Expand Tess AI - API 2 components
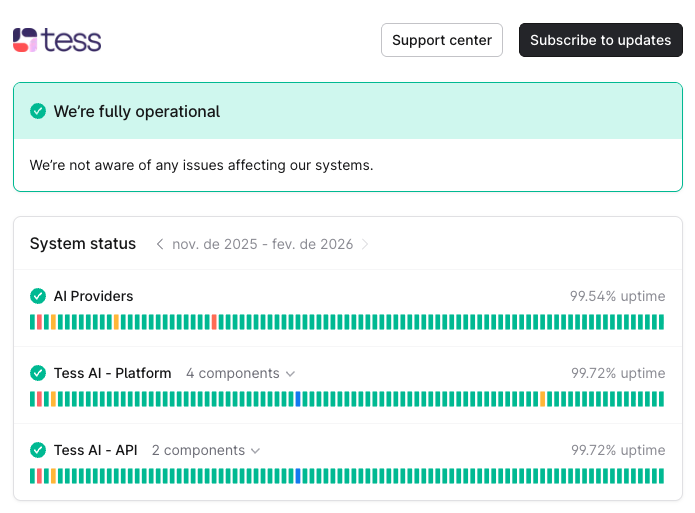 pos(206,450)
